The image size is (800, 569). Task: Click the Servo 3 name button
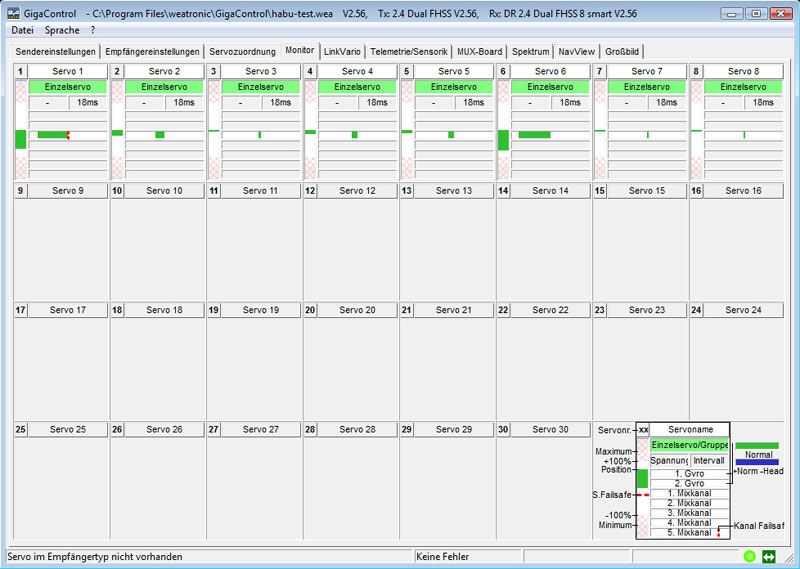point(260,71)
